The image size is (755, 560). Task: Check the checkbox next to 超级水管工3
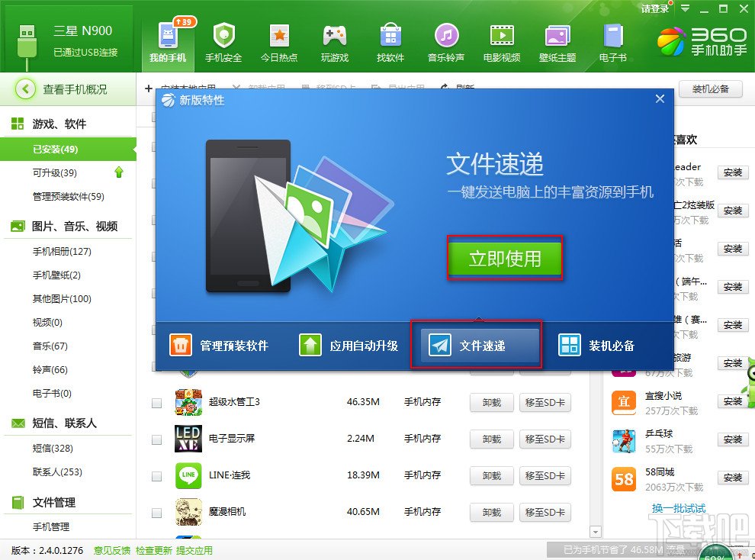[156, 402]
